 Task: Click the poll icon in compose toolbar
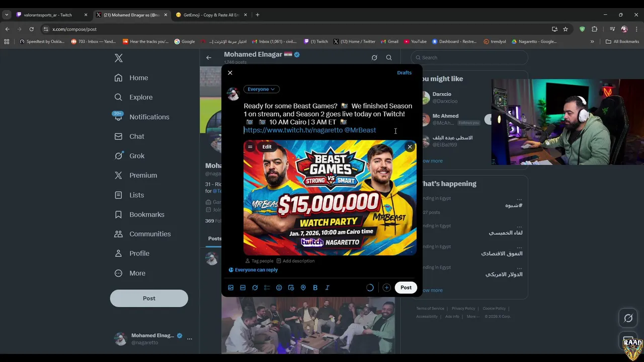tap(267, 288)
